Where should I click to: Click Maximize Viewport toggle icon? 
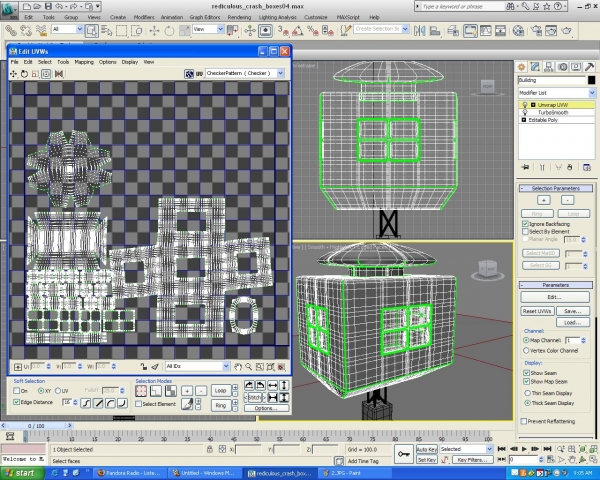pos(593,459)
